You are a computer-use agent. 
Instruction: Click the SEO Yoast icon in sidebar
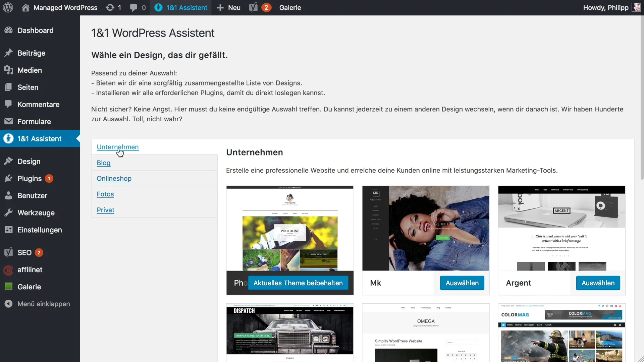(9, 252)
